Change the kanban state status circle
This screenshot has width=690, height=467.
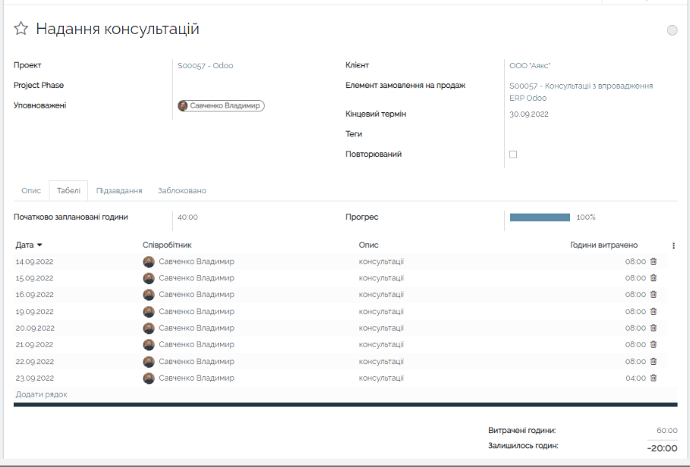pyautogui.click(x=672, y=30)
